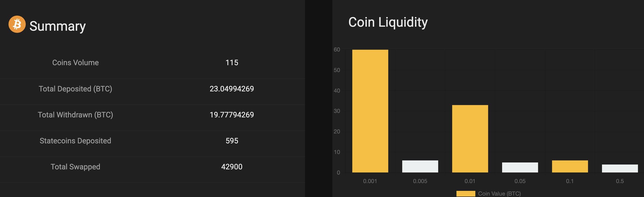Select the Total Swapped label
The height and width of the screenshot is (197, 644).
[75, 167]
